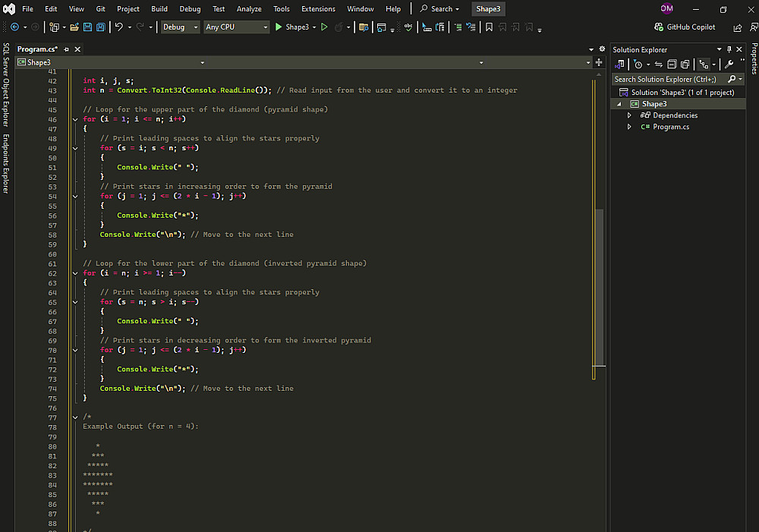Click the GitHub Copilot badge icon
Image resolution: width=759 pixels, height=532 pixels.
658,27
